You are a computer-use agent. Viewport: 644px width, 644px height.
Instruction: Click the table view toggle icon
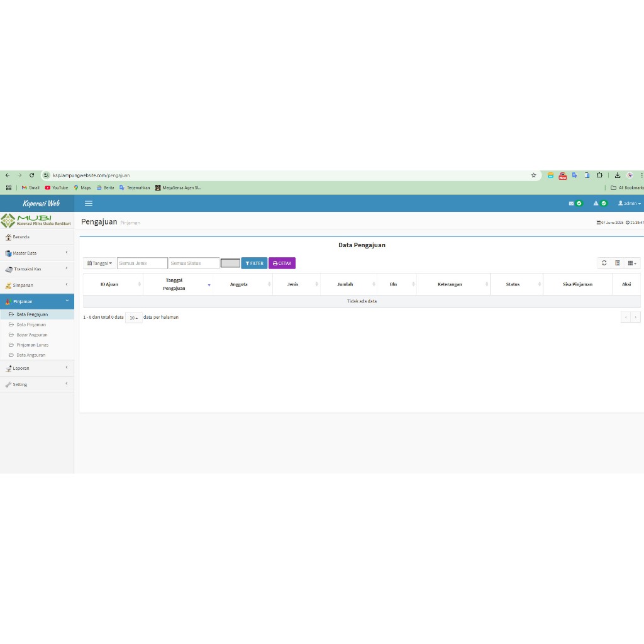point(618,263)
